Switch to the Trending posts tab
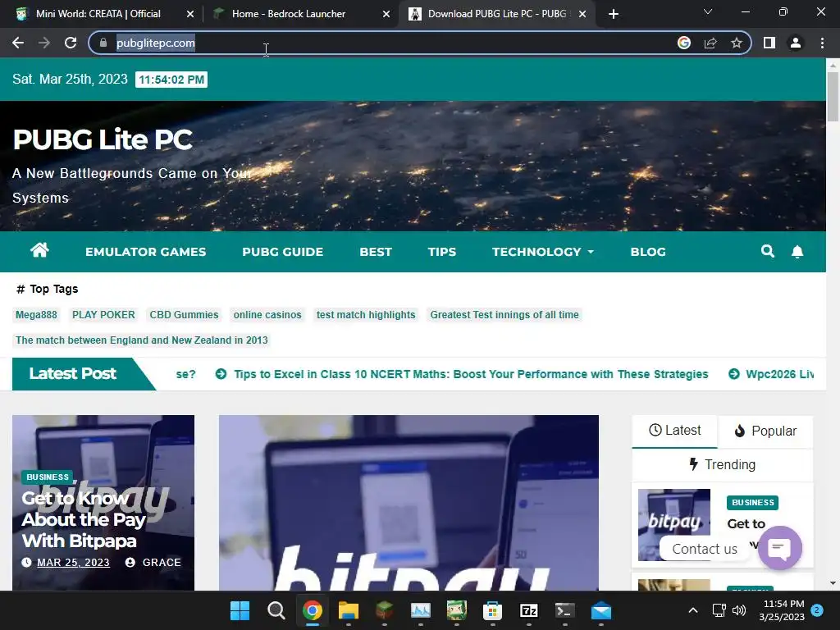The height and width of the screenshot is (630, 840). point(722,464)
